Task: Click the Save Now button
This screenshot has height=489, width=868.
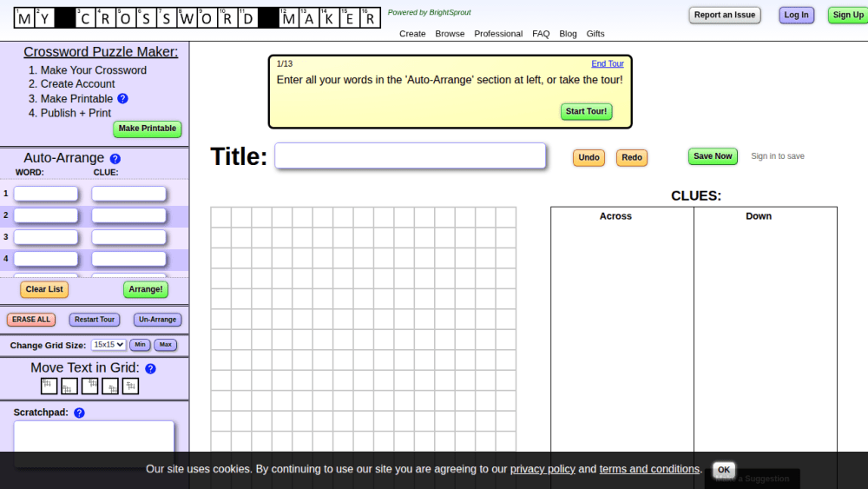Action: (713, 156)
